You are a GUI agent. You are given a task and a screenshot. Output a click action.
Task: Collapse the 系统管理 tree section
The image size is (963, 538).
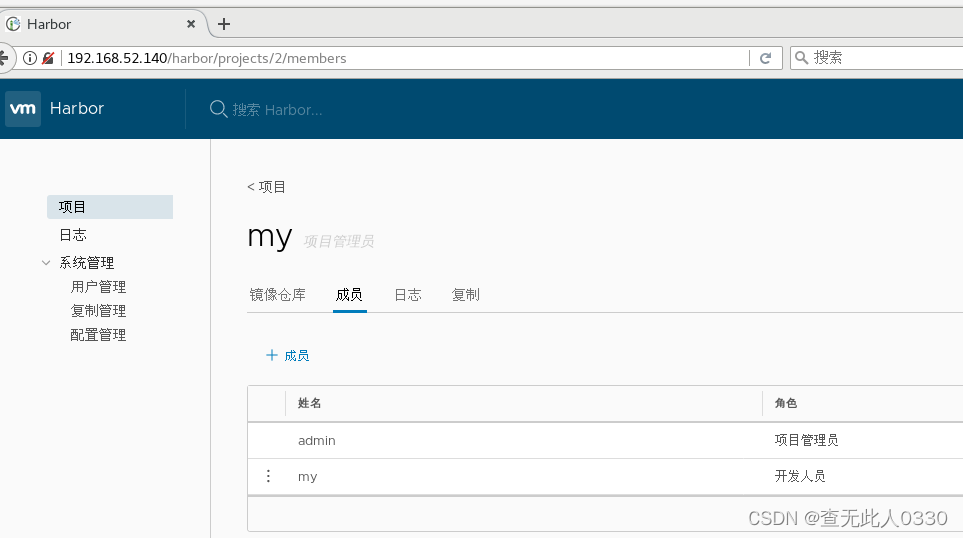tap(46, 263)
